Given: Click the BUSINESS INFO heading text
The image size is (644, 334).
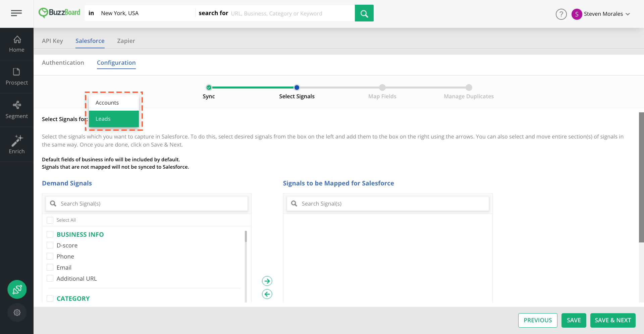Looking at the screenshot, I should 80,234.
